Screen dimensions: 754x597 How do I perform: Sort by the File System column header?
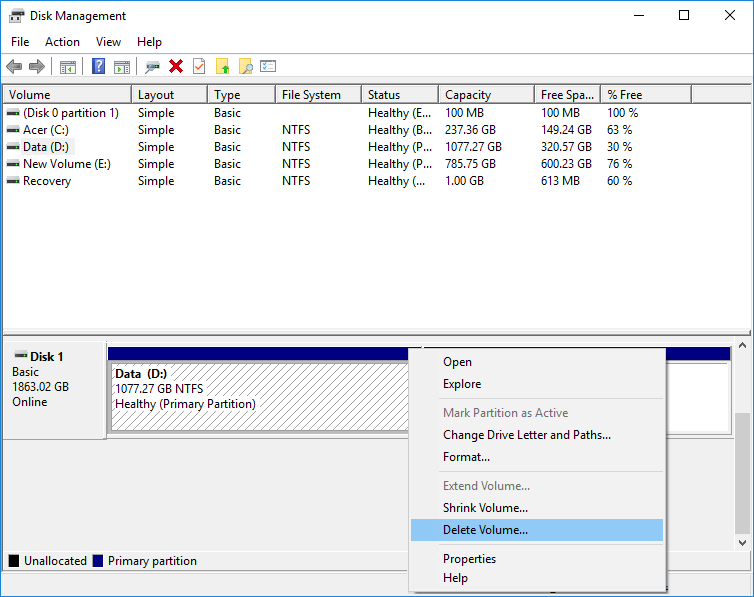click(x=311, y=95)
